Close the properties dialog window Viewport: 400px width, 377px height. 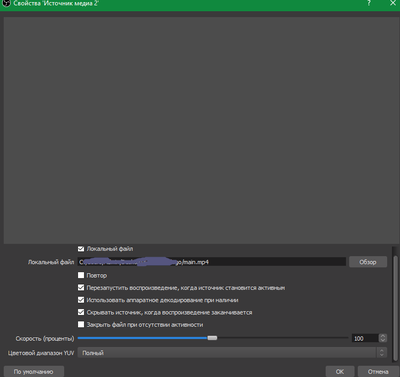(x=393, y=3)
